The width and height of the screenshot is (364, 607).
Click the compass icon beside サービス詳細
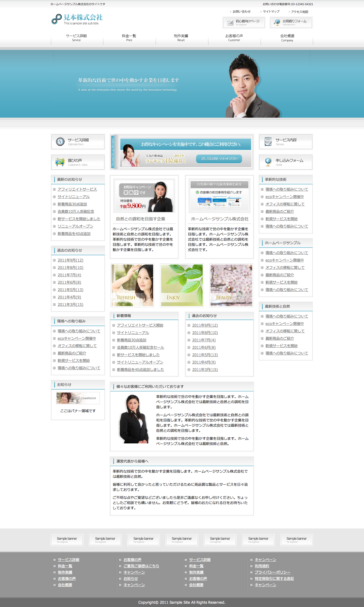click(x=60, y=141)
